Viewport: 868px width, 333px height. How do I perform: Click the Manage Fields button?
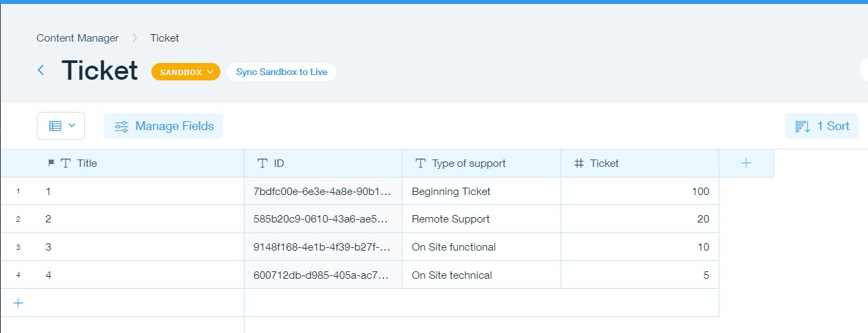point(163,126)
